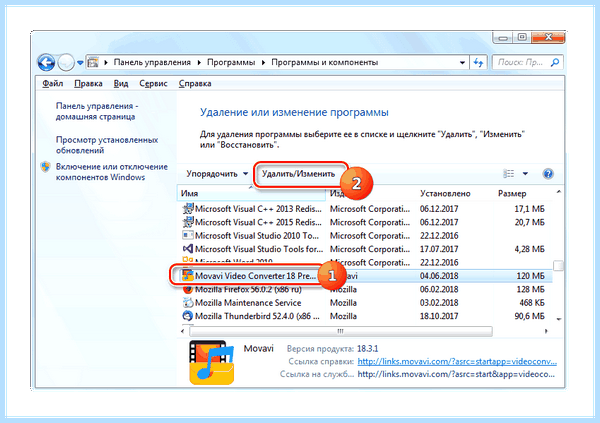The width and height of the screenshot is (600, 423).
Task: Open the Сервис menu
Action: pyautogui.click(x=153, y=83)
